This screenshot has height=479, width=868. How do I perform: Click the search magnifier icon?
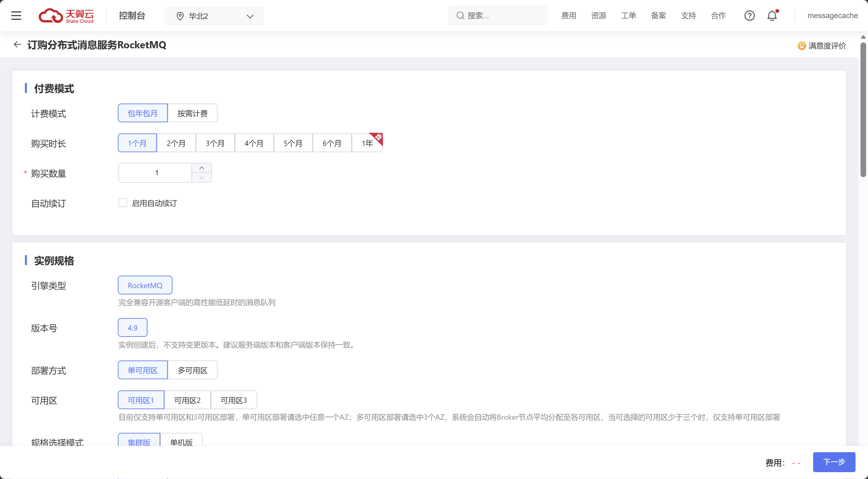click(x=460, y=16)
